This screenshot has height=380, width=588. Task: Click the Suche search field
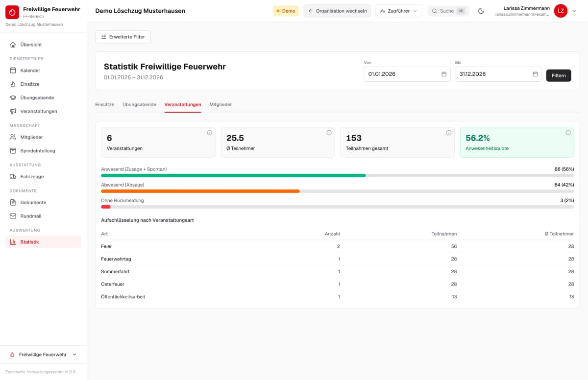click(x=448, y=11)
